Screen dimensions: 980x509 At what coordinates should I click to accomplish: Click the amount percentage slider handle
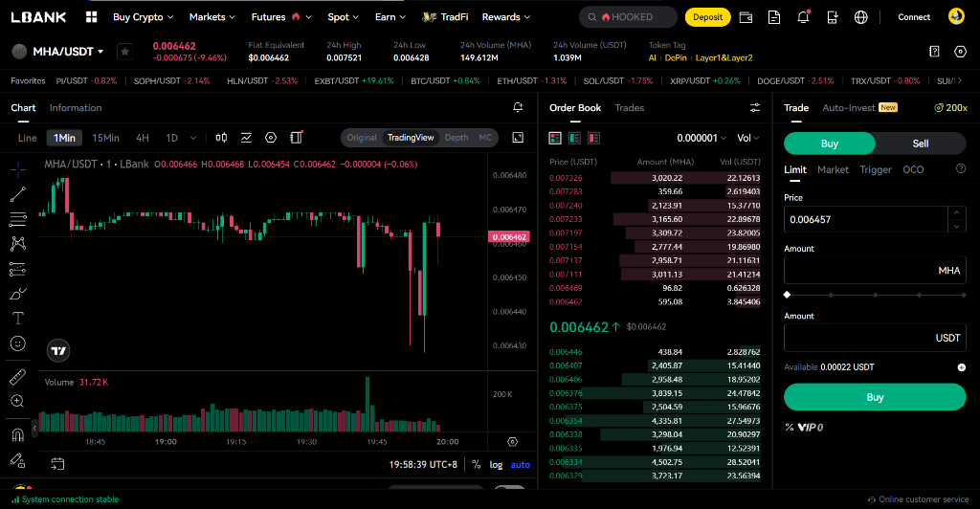pyautogui.click(x=788, y=295)
